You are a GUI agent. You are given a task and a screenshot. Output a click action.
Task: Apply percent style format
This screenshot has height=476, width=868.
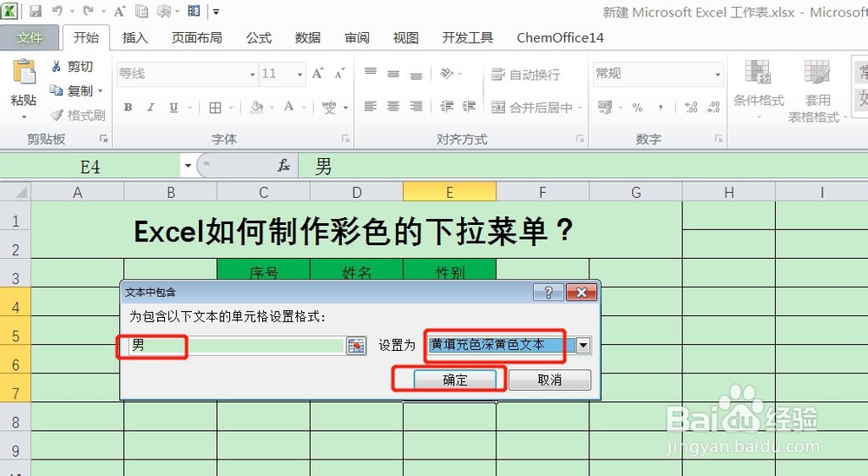(x=637, y=108)
